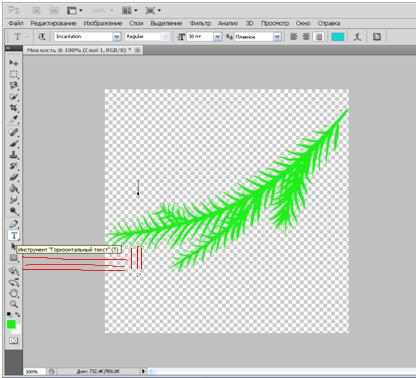
Task: Select the Quick Selection tool
Action: pos(14,97)
